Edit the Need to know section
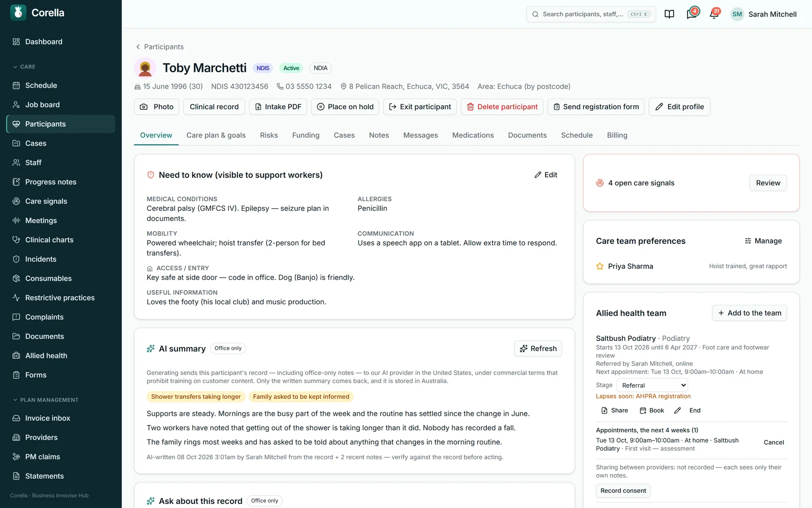Viewport: 812px width, 508px height. [x=546, y=175]
